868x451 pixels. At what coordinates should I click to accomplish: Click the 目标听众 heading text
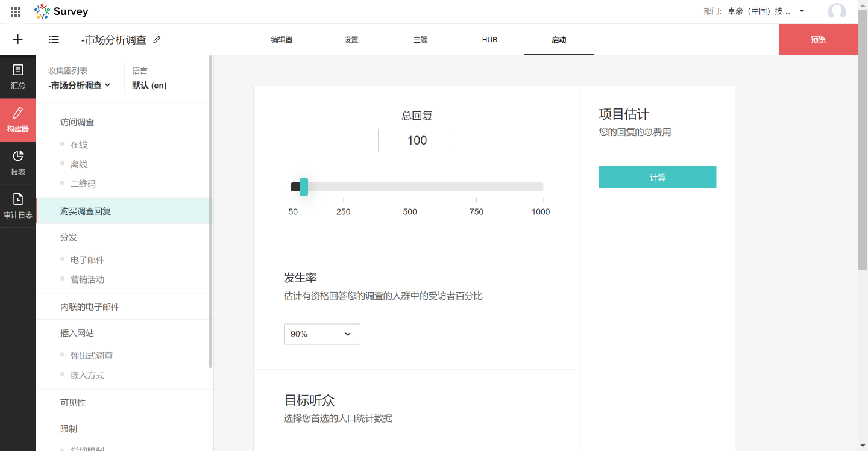(309, 400)
